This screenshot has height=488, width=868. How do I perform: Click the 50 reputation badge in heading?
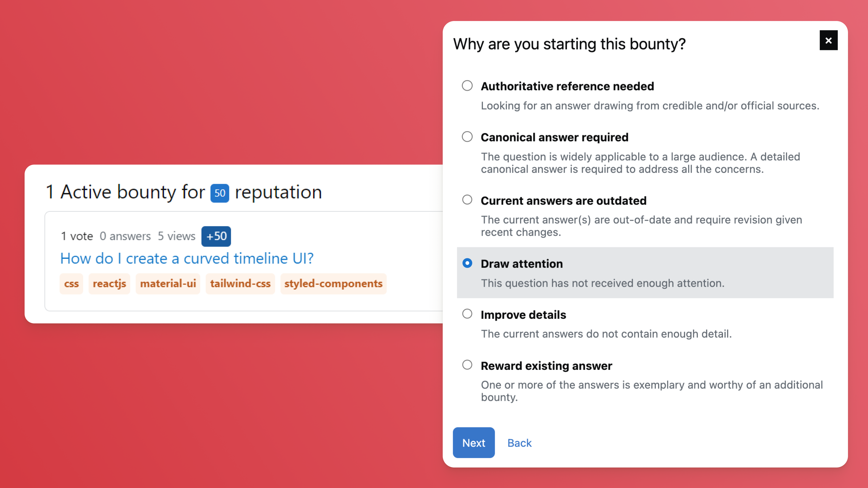[220, 193]
